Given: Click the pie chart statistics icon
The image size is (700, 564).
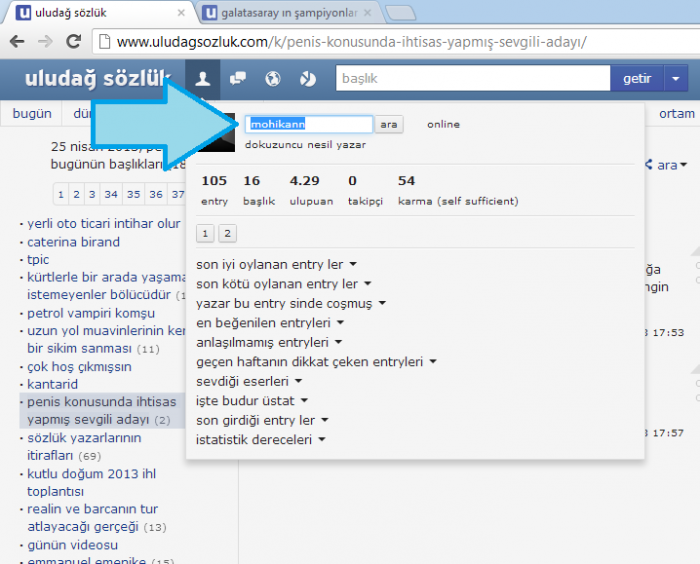Looking at the screenshot, I should pos(308,79).
